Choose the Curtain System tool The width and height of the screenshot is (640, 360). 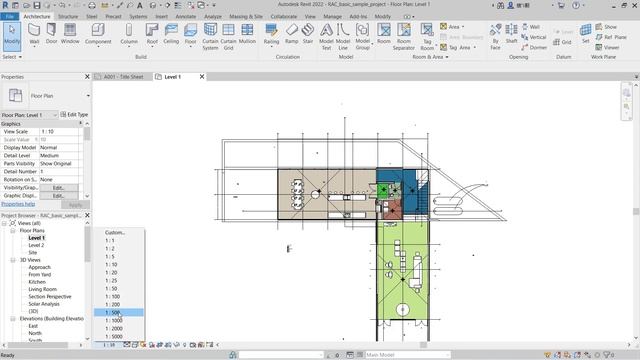[210, 37]
